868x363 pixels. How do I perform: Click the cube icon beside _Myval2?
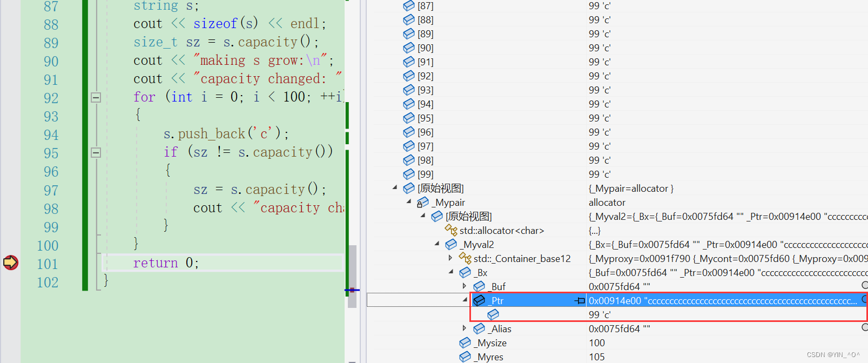click(x=451, y=244)
